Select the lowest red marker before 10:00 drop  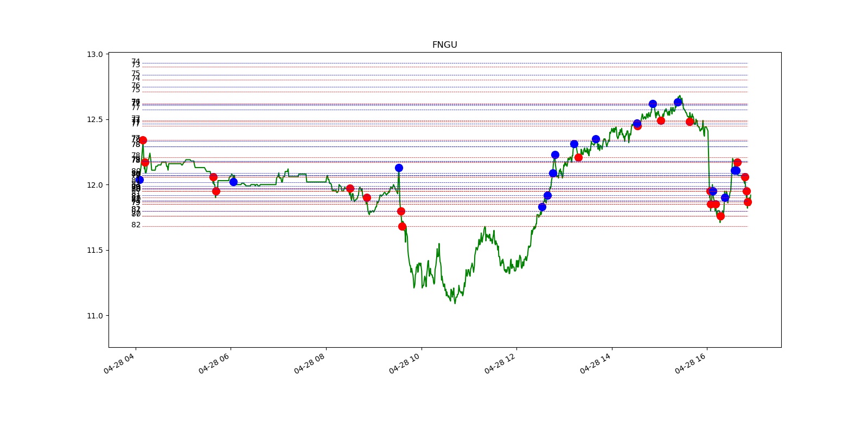pos(402,226)
